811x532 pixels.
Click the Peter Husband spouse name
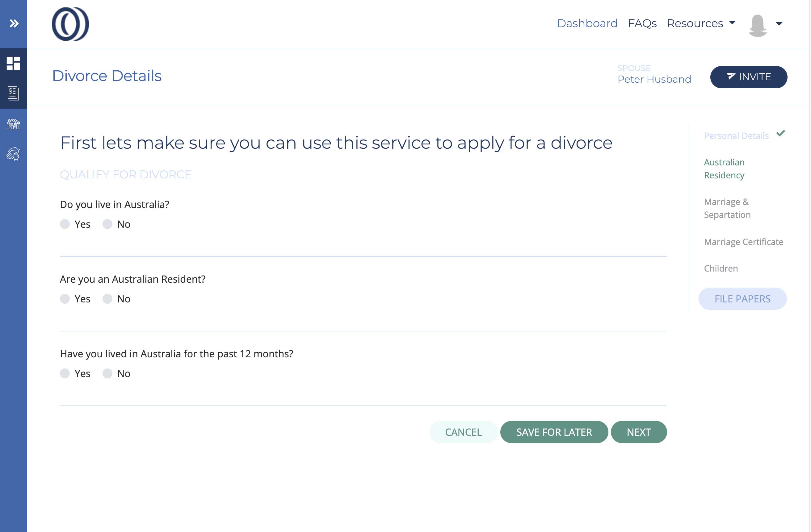(x=654, y=79)
